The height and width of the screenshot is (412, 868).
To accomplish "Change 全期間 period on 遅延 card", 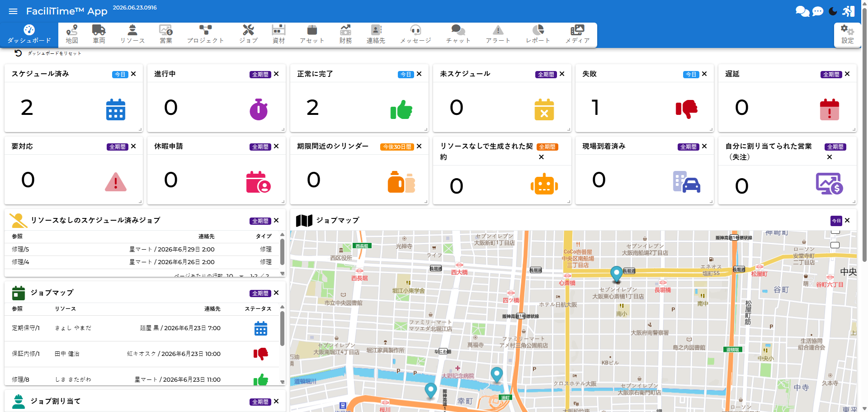I will pos(831,75).
